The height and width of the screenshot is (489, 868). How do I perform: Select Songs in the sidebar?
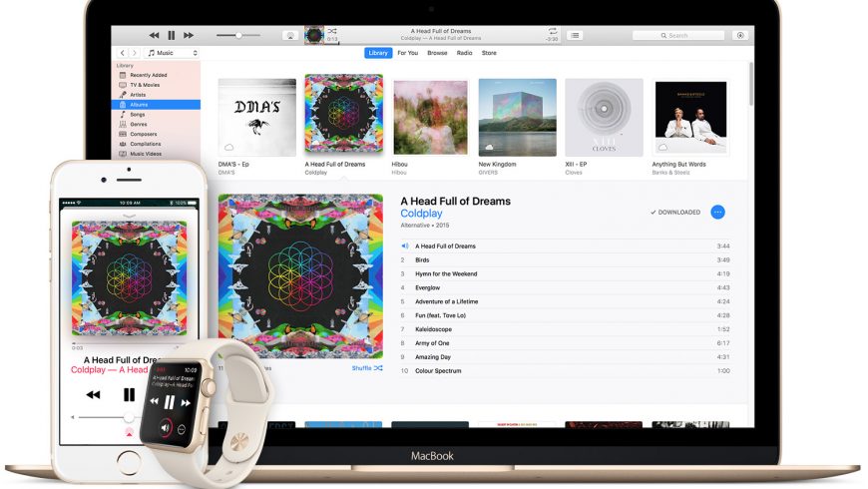[156, 114]
